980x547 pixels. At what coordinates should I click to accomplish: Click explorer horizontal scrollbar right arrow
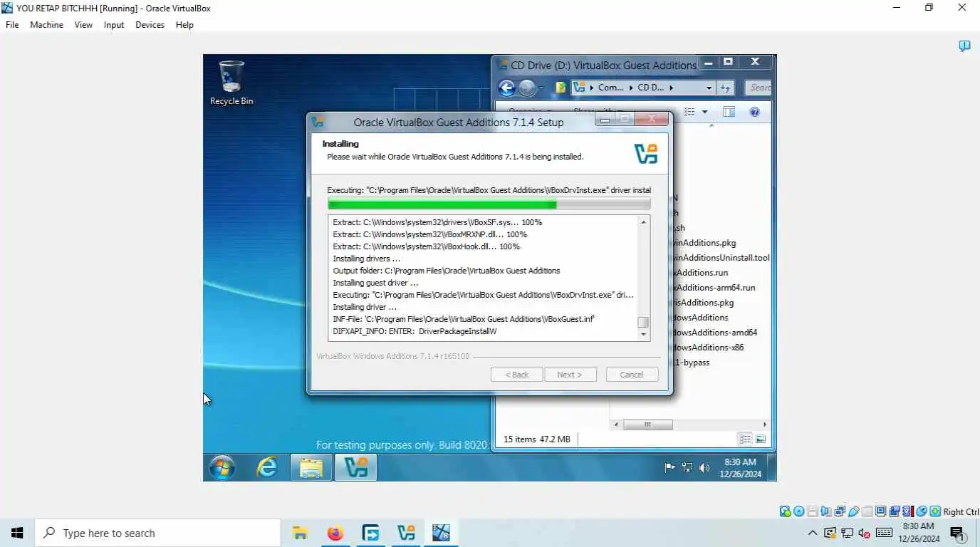click(x=765, y=424)
